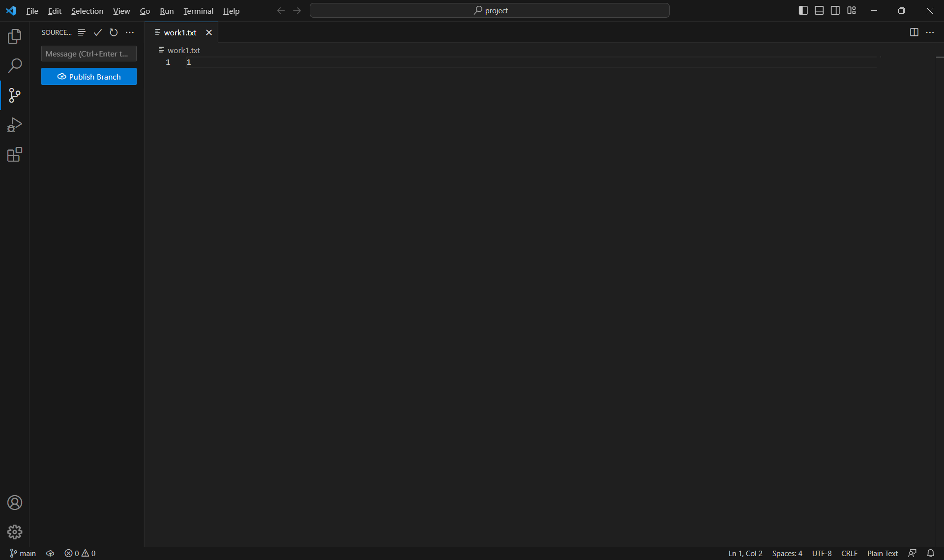Toggle the primary side bar visibility
Image resolution: width=944 pixels, height=560 pixels.
tap(803, 10)
